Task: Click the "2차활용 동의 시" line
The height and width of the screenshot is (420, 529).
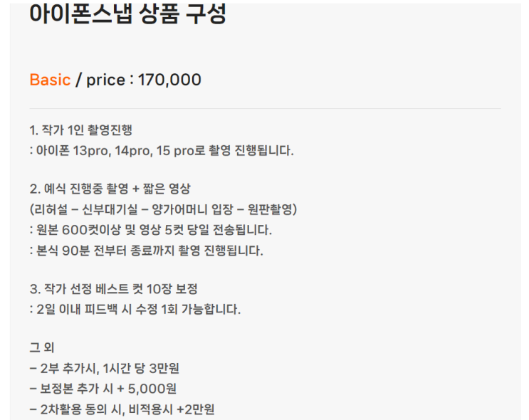Action: pos(122,409)
